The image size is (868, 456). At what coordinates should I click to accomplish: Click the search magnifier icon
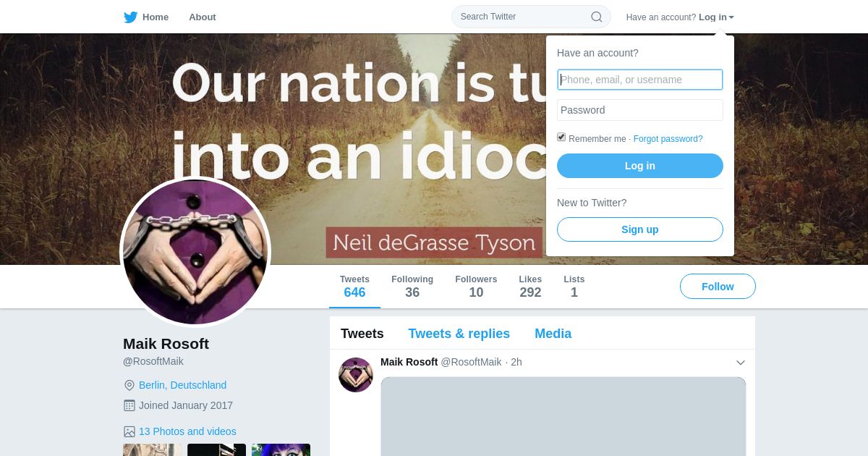pos(597,17)
